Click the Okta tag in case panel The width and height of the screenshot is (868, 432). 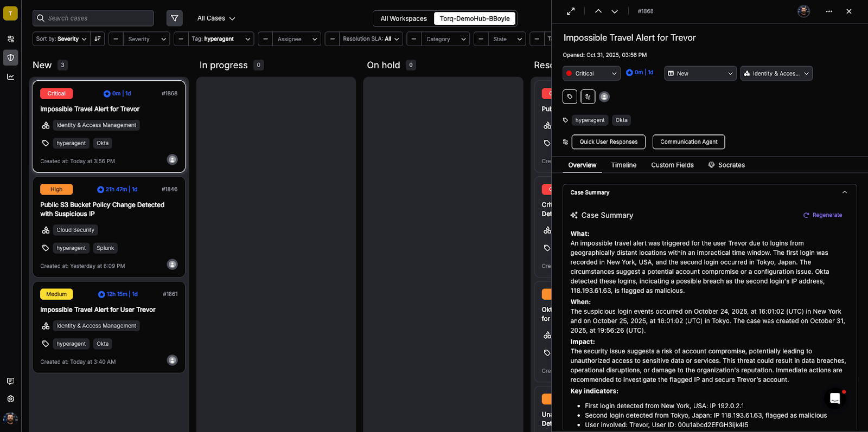point(621,120)
